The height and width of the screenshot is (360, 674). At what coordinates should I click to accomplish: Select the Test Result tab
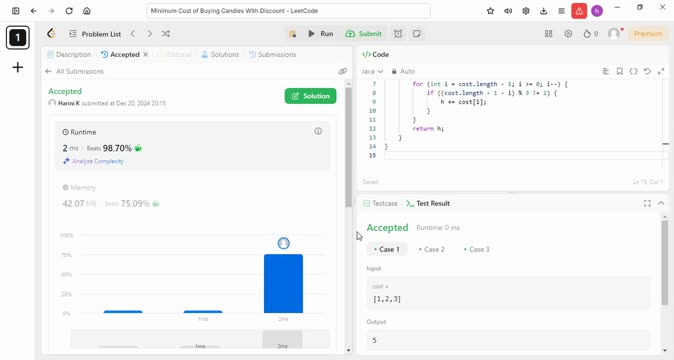tap(428, 203)
